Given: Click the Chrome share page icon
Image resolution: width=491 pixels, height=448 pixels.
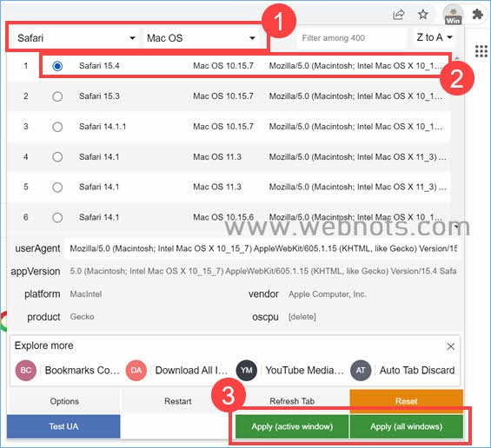Looking at the screenshot, I should (399, 15).
